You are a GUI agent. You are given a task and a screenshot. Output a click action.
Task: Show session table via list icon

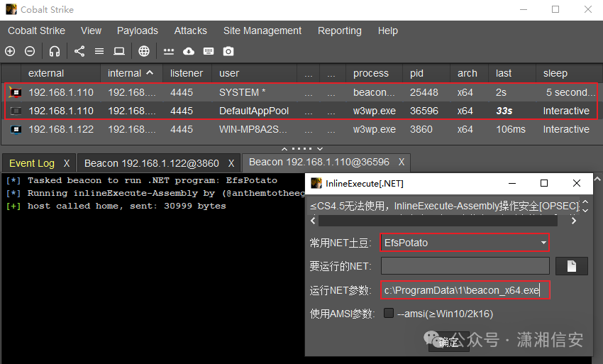[99, 51]
